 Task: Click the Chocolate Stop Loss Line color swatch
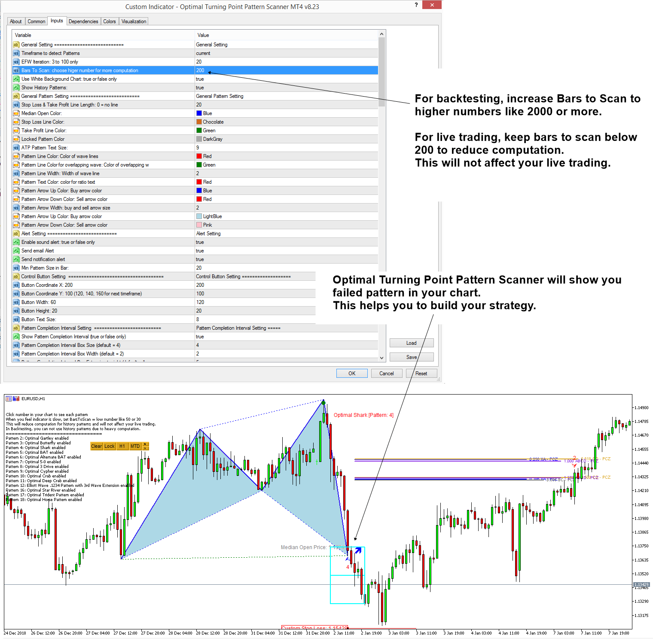(x=199, y=122)
